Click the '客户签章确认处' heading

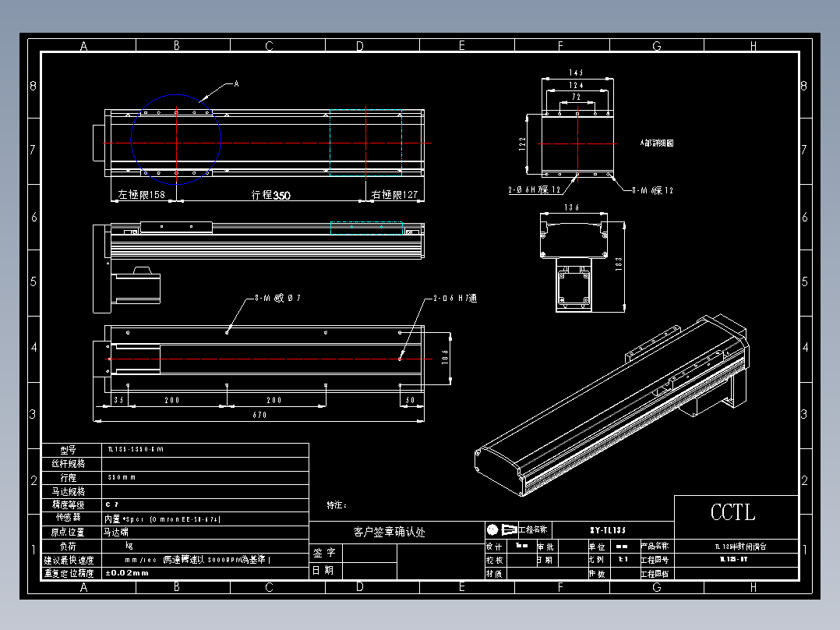390,532
